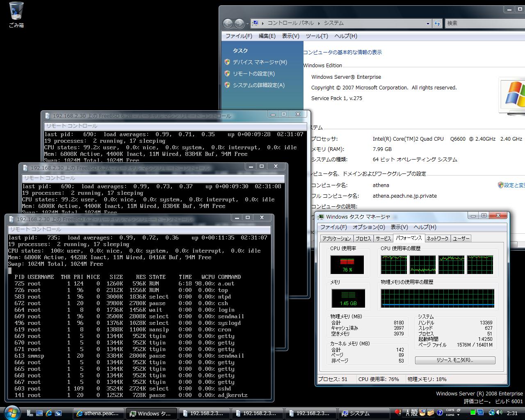Screen dimensions: 525x420
Task: Restore the language bar with its restore icon
Action: pos(459,410)
